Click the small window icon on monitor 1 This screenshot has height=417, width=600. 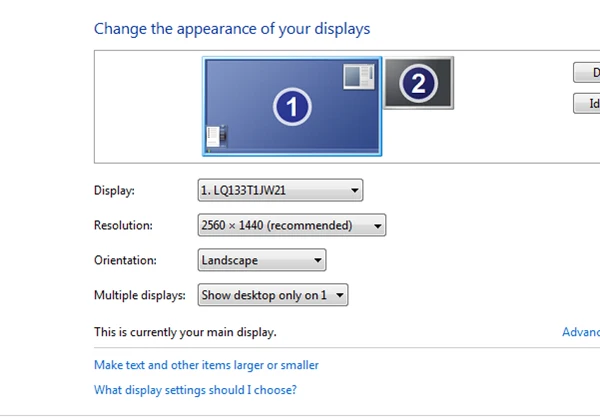358,76
